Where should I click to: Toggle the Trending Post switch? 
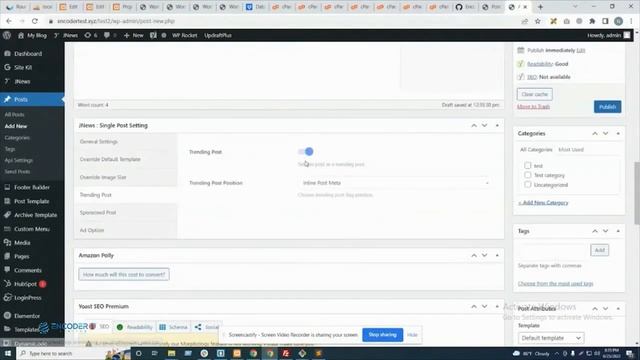306,152
